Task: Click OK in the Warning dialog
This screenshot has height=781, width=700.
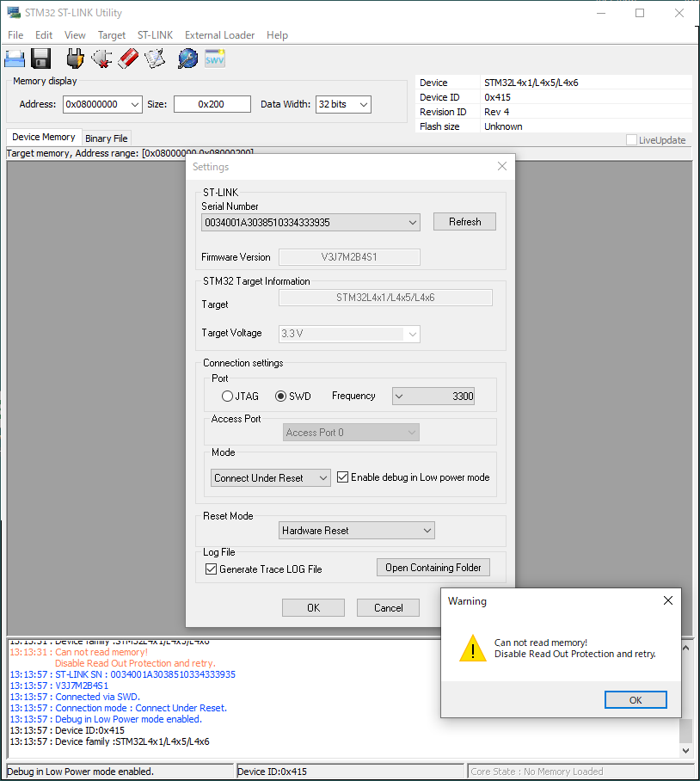Action: click(636, 700)
